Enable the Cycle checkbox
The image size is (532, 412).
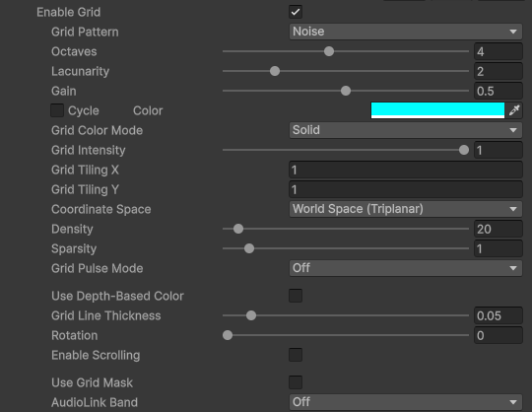(x=57, y=110)
